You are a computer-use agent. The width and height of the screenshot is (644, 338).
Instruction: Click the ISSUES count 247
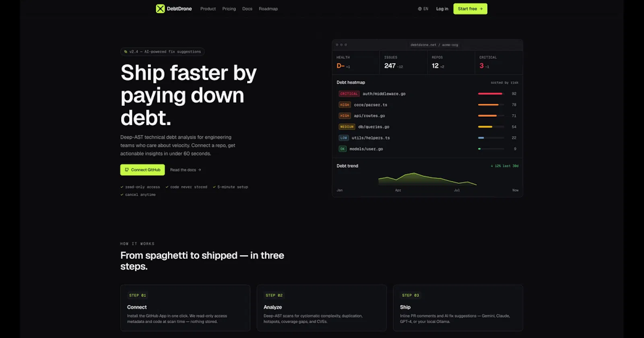390,66
